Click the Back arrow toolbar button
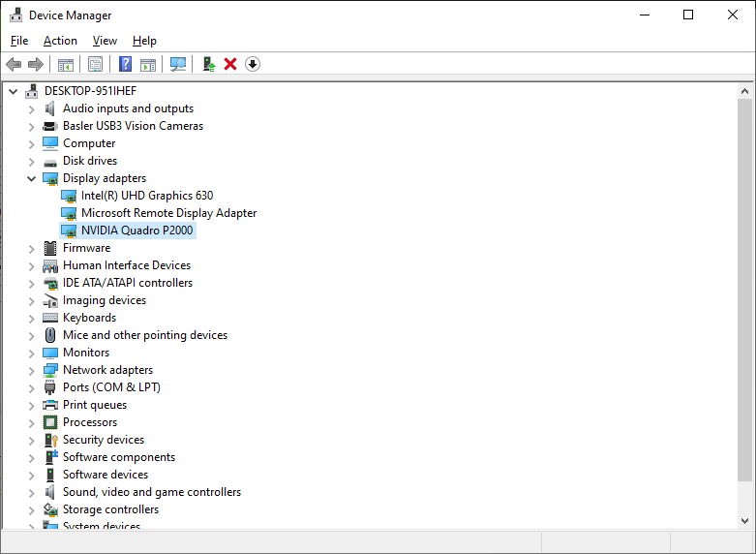 (x=14, y=64)
